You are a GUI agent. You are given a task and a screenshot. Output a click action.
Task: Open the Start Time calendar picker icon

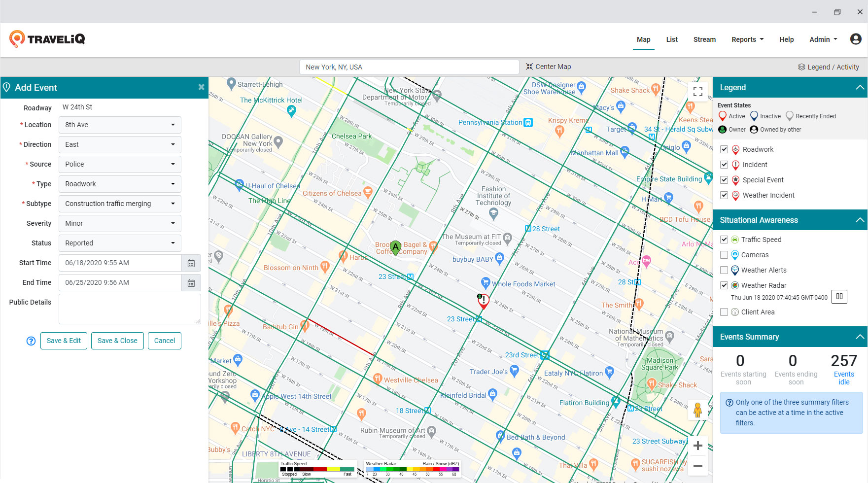pos(191,263)
